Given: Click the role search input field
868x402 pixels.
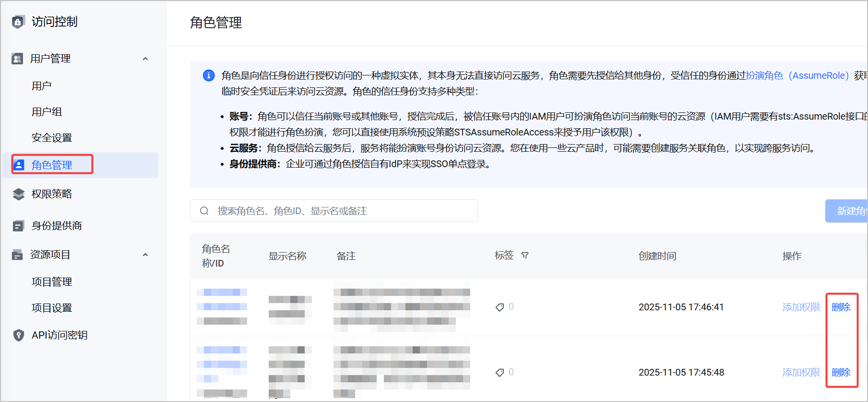Looking at the screenshot, I should [334, 211].
